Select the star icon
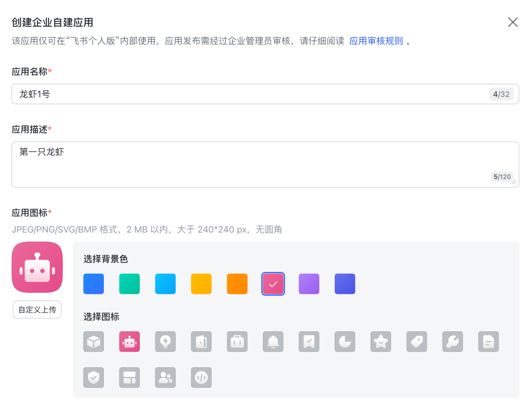 click(381, 342)
